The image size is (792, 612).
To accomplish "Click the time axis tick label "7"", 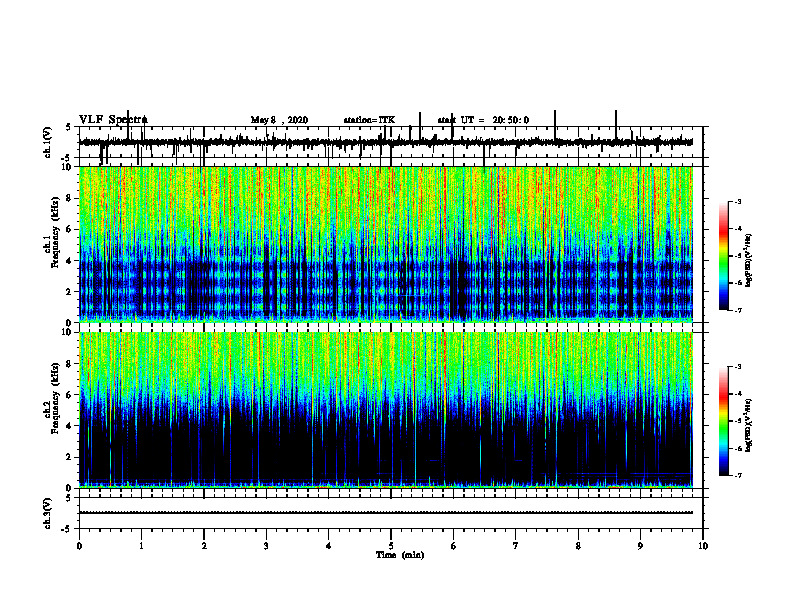I will coord(516,546).
